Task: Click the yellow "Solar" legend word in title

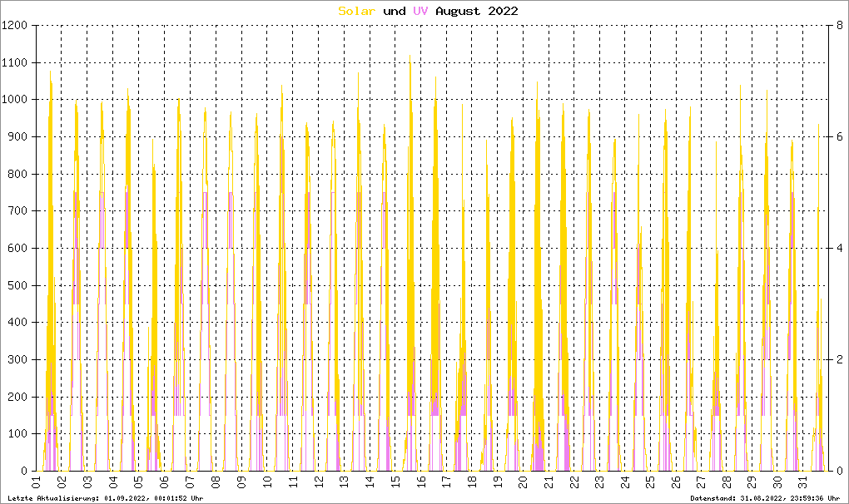Action: pos(358,11)
